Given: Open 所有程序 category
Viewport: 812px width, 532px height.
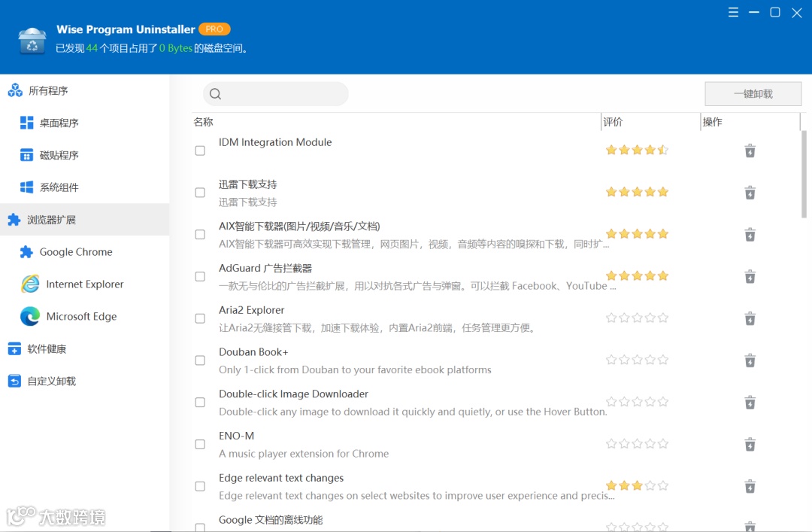Looking at the screenshot, I should [84, 91].
